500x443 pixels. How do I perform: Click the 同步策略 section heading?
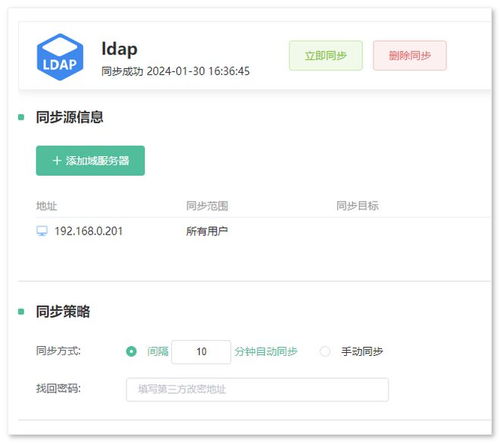(63, 312)
